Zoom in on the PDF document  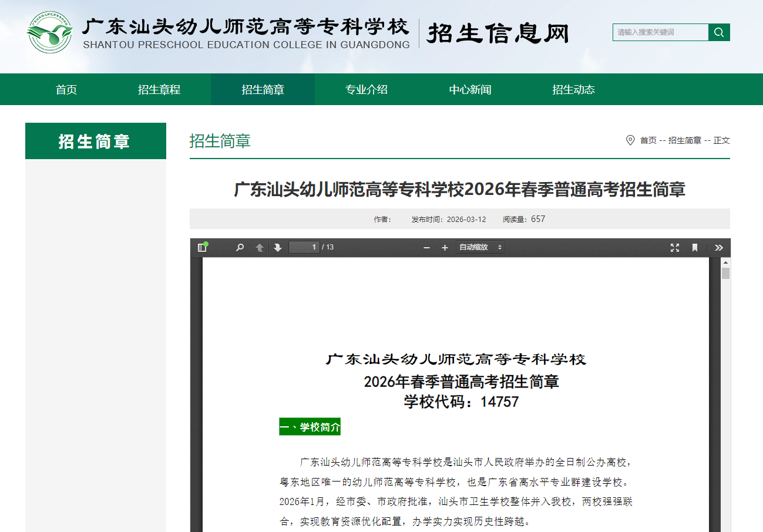point(445,247)
